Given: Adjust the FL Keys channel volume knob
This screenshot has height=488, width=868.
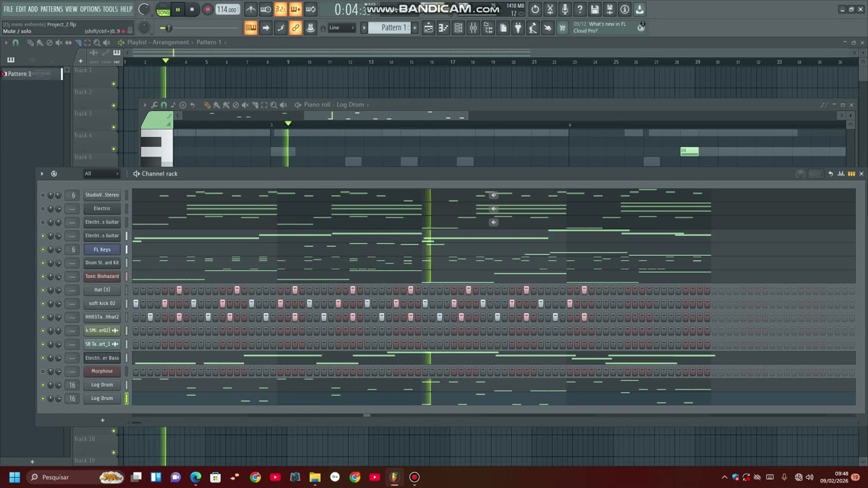Looking at the screenshot, I should pyautogui.click(x=58, y=249).
